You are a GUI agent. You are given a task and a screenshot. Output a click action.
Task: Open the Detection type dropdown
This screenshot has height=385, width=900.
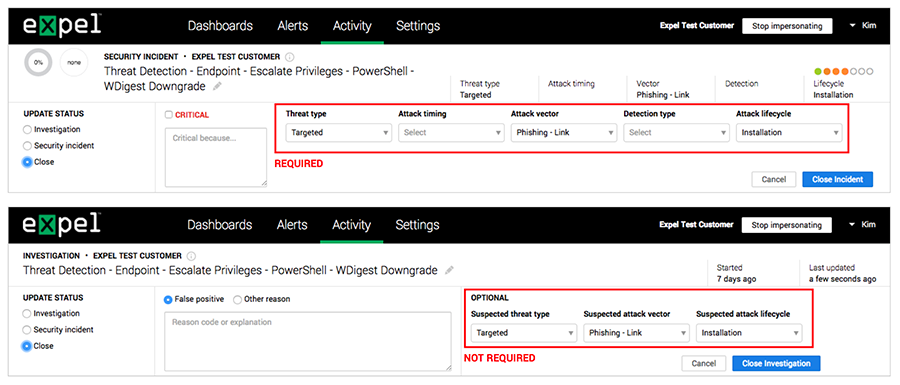point(676,133)
